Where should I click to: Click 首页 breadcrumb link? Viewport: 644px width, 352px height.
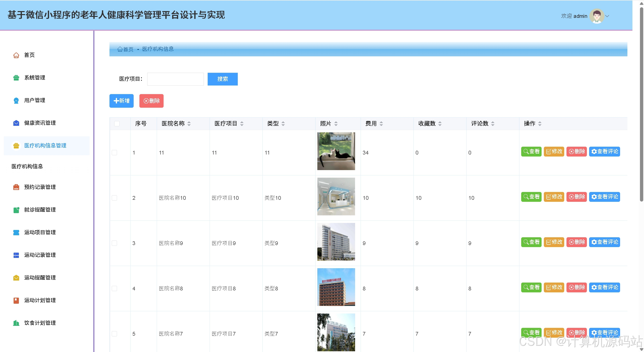point(125,49)
